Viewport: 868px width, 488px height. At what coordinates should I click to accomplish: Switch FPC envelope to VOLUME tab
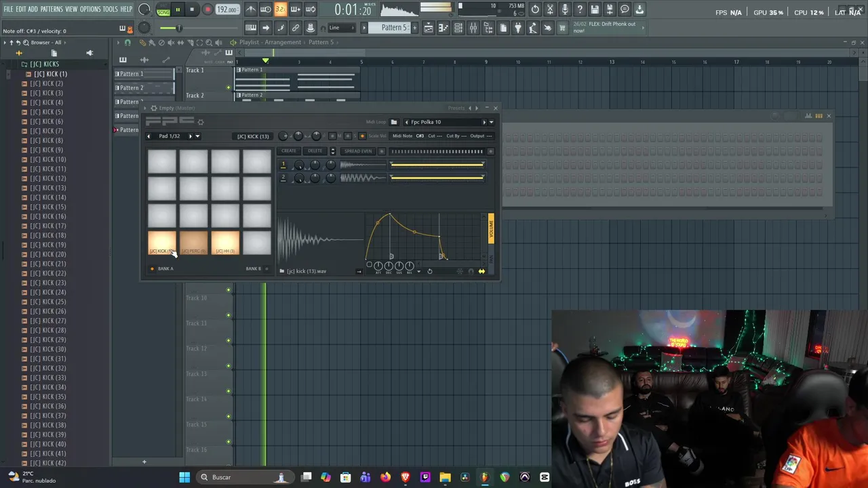click(491, 229)
